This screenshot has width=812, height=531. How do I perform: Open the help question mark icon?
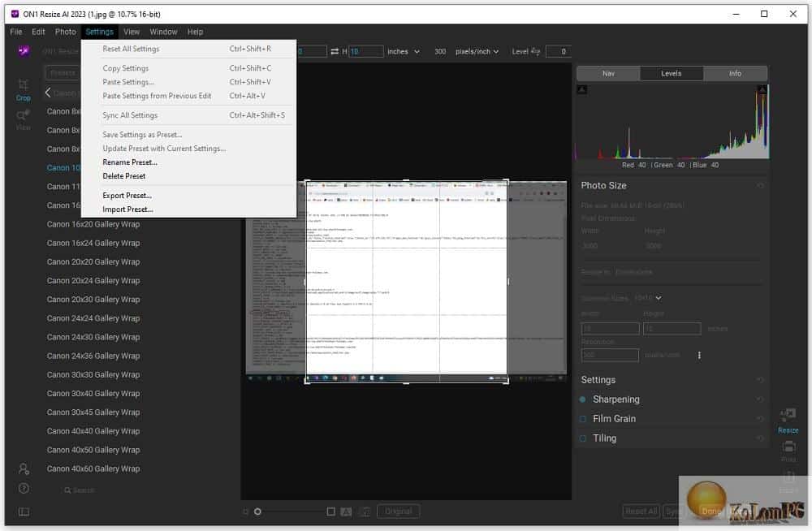(x=24, y=489)
